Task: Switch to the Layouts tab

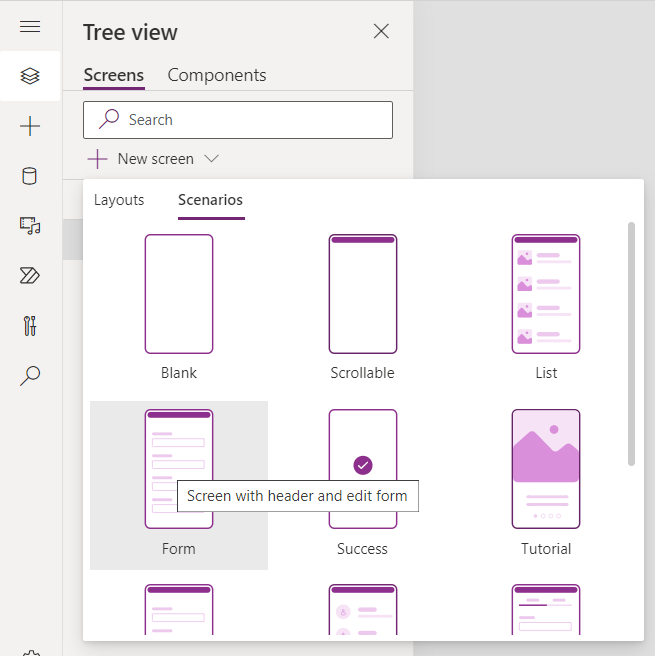Action: click(119, 200)
